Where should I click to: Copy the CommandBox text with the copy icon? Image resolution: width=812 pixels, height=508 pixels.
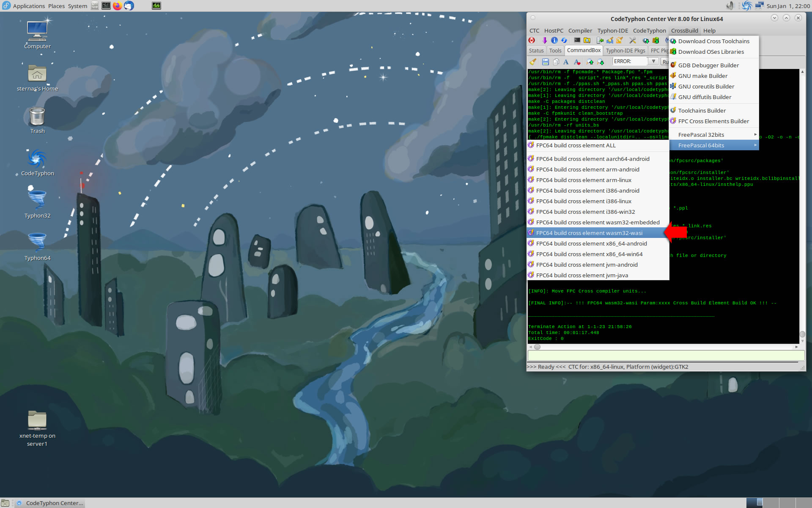[x=556, y=62]
